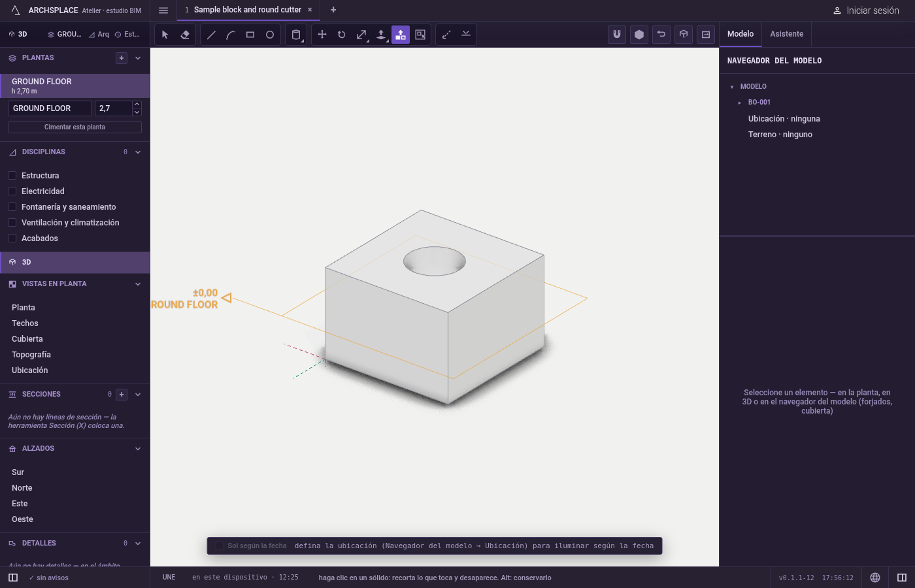
Task: Open the hamburger menu
Action: [163, 10]
